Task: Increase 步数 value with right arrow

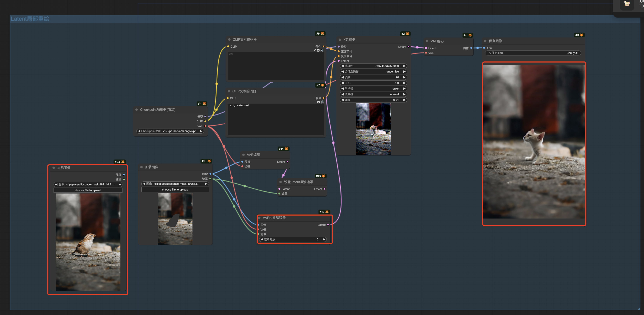Action: click(x=404, y=77)
